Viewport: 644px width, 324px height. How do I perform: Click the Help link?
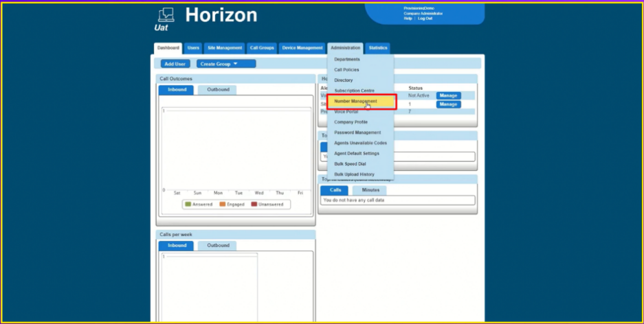(x=408, y=19)
